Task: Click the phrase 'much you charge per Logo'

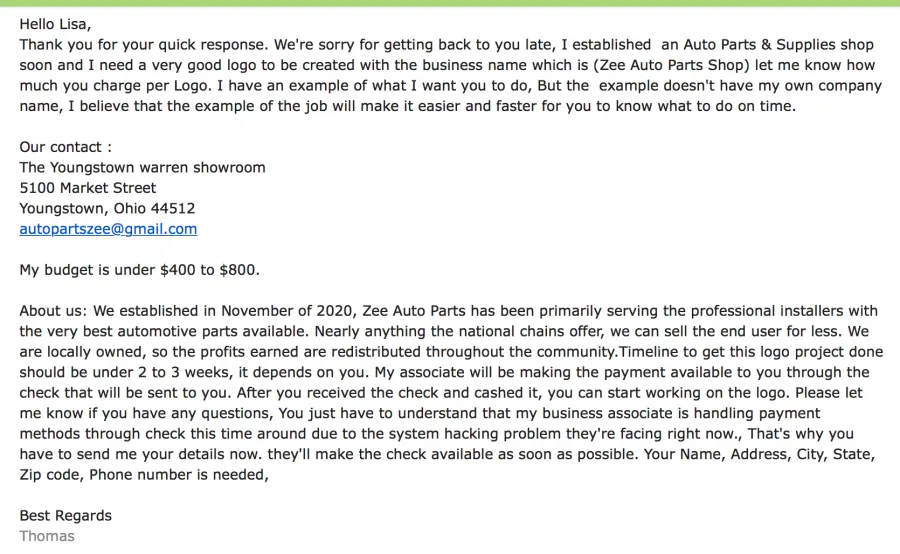Action: [x=113, y=86]
